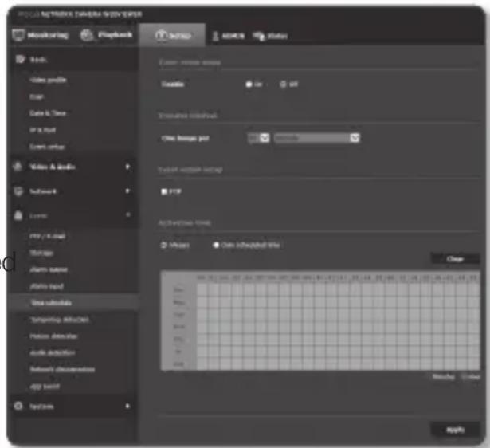
Task: Expand Video & Audio menu arrow
Action: click(x=127, y=167)
